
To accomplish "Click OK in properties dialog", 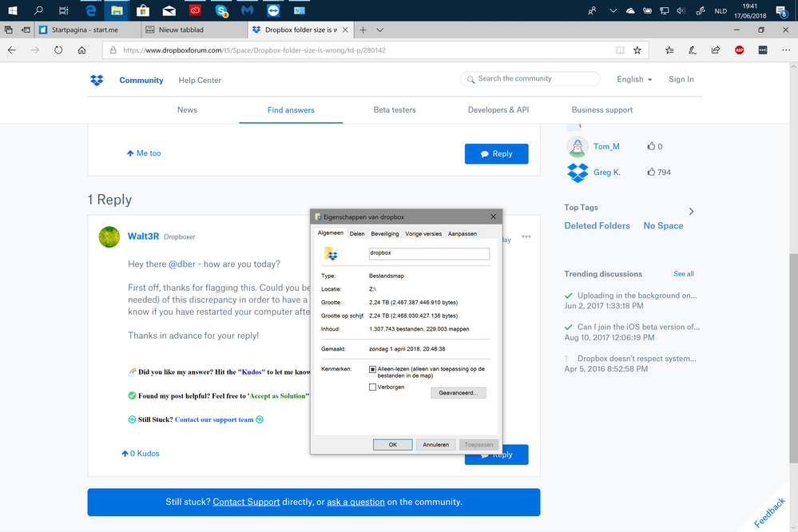I will (x=392, y=444).
